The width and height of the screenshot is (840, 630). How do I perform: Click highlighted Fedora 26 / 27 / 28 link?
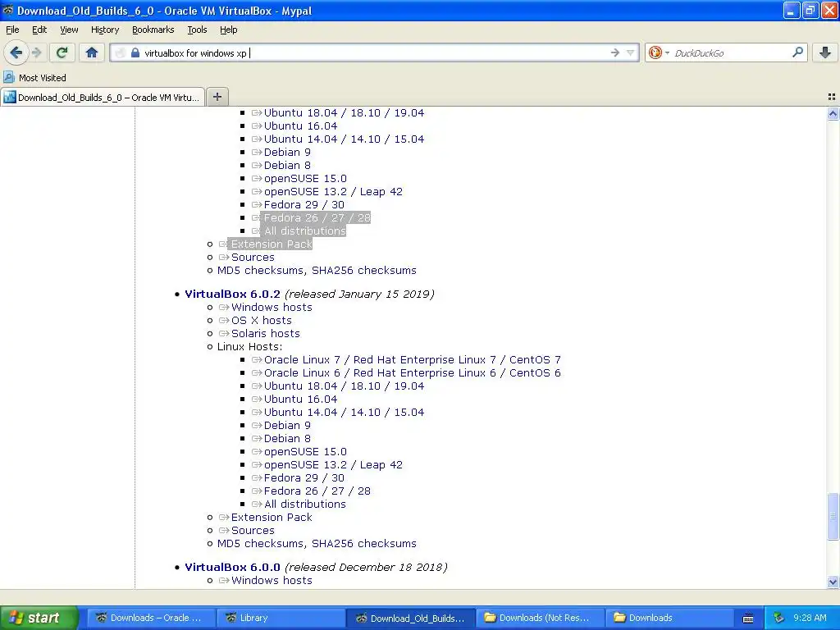coord(317,218)
